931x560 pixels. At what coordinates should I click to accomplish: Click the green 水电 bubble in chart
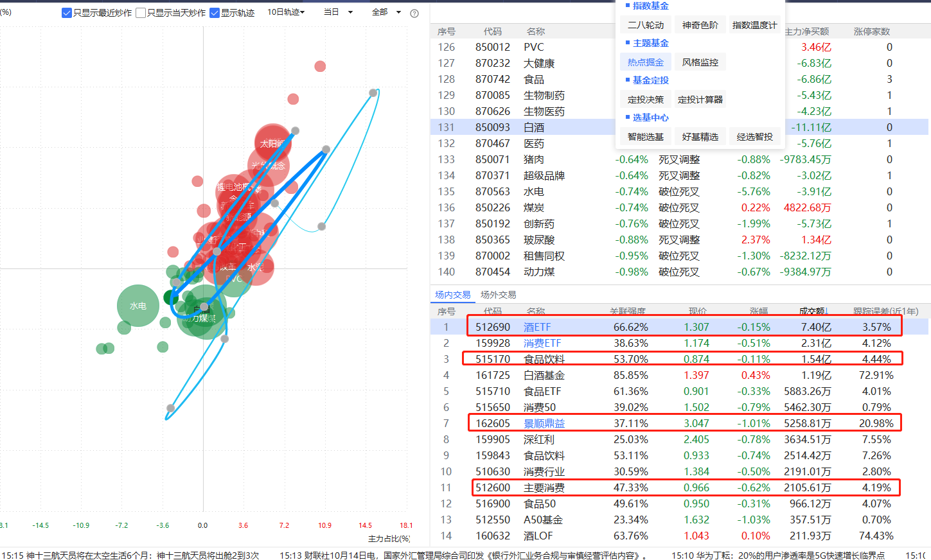[x=137, y=306]
